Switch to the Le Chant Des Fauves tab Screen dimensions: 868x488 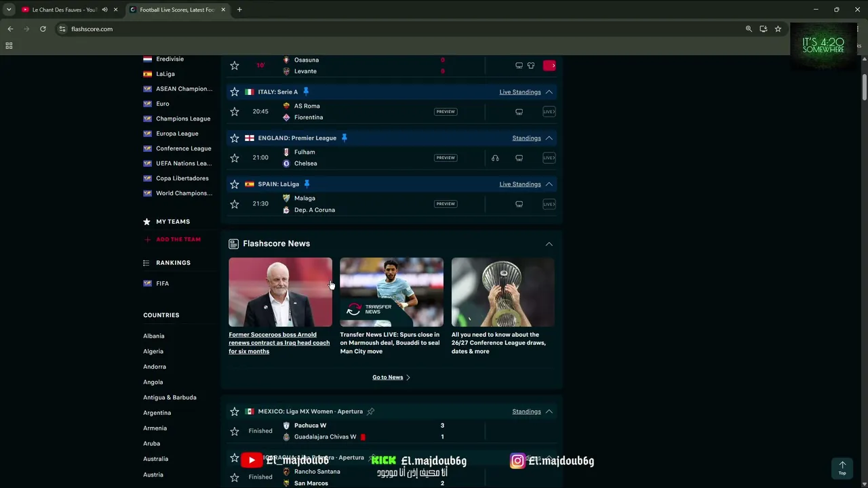point(65,9)
